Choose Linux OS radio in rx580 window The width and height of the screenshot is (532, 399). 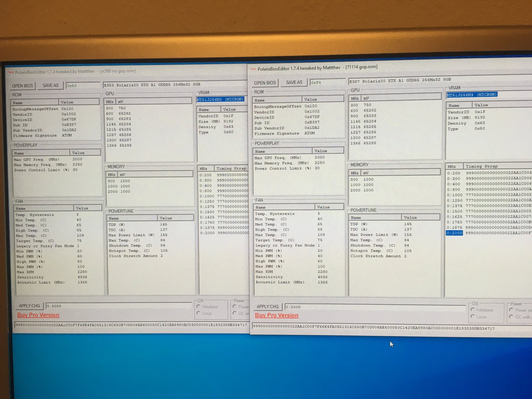click(198, 313)
